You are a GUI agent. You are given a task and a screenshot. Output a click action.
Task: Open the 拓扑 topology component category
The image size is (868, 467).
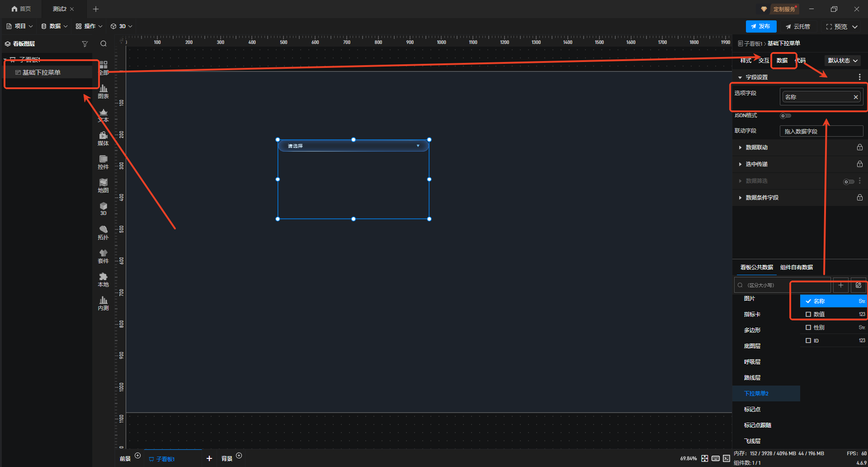103,233
